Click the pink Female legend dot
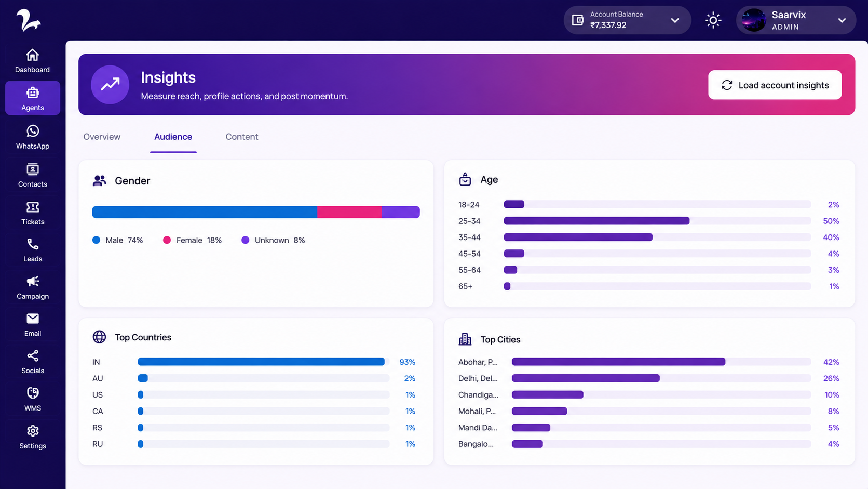868x489 pixels. [x=167, y=240]
